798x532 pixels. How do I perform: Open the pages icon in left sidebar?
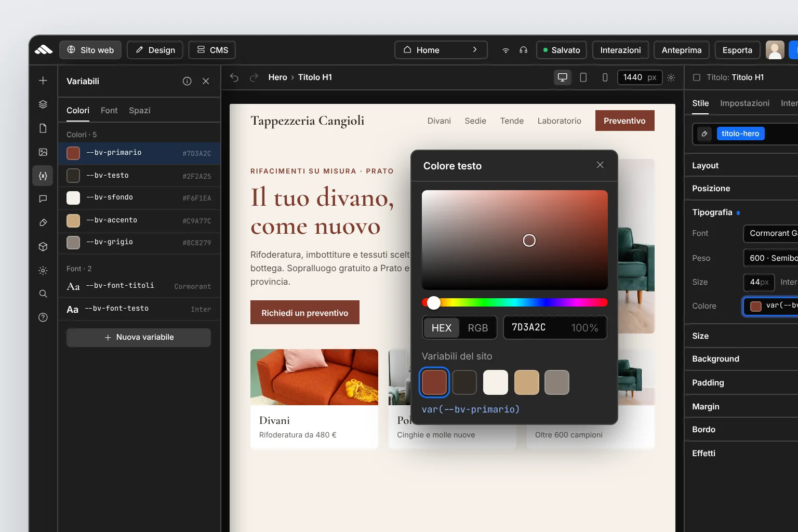coord(43,128)
